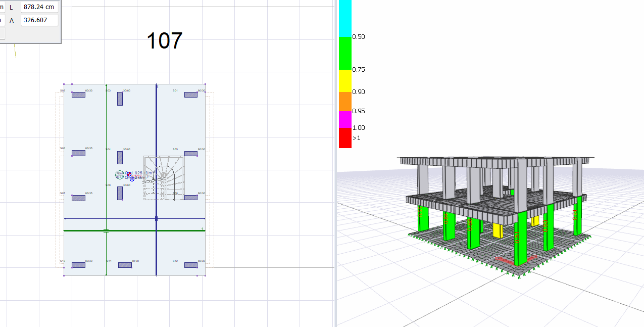Select the cyan swatch in the ratio legend
This screenshot has height=327, width=644.
click(345, 18)
